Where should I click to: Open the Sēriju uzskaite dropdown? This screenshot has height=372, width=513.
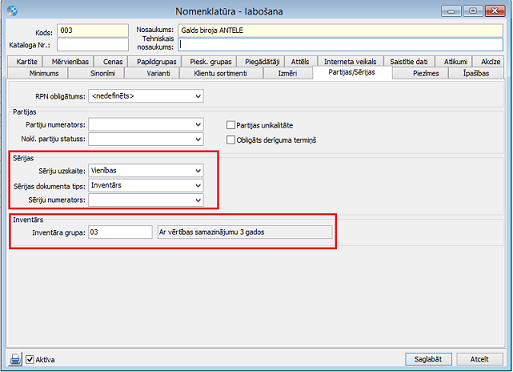tap(146, 171)
